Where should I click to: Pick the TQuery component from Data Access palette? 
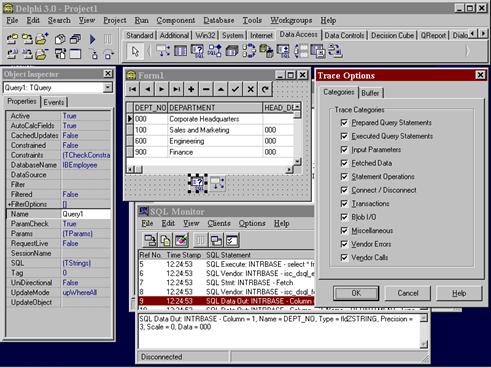pos(198,51)
